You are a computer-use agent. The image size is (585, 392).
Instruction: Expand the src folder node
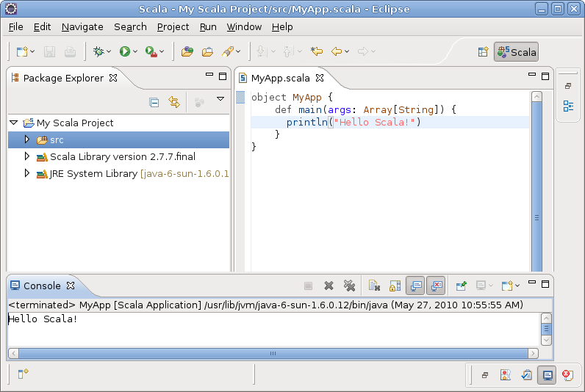27,139
